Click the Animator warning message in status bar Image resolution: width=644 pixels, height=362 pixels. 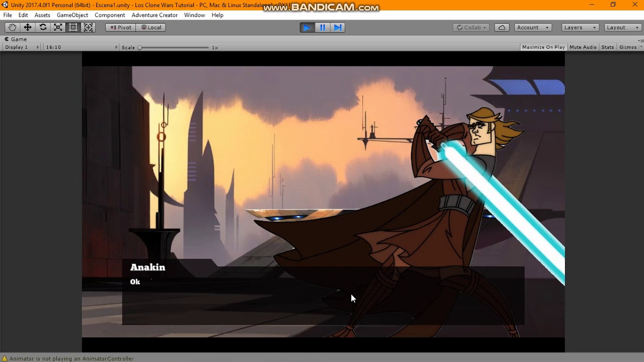coord(71,358)
